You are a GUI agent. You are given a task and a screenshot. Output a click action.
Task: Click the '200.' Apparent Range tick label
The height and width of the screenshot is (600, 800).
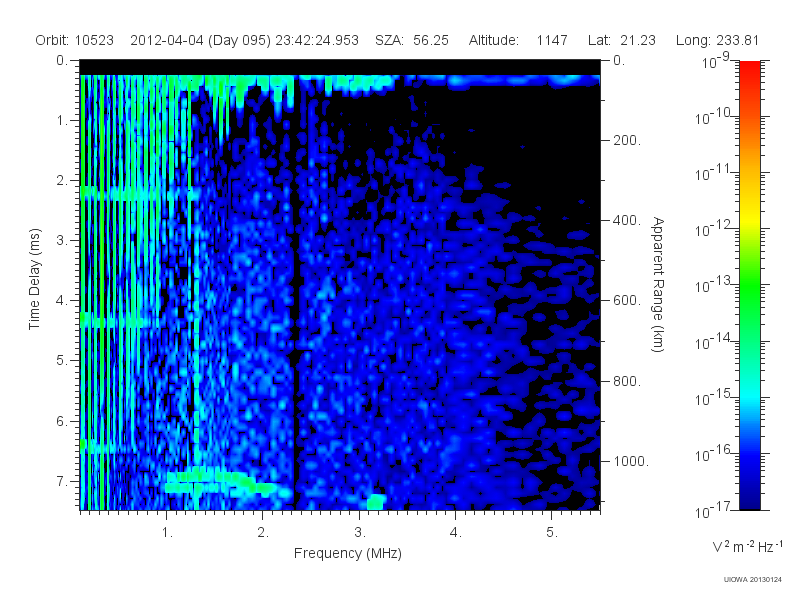tap(626, 140)
